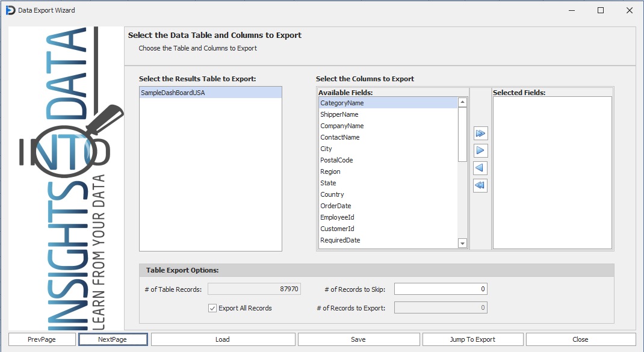This screenshot has height=352, width=644.
Task: Click the # of Records to Skip field
Action: click(x=441, y=289)
